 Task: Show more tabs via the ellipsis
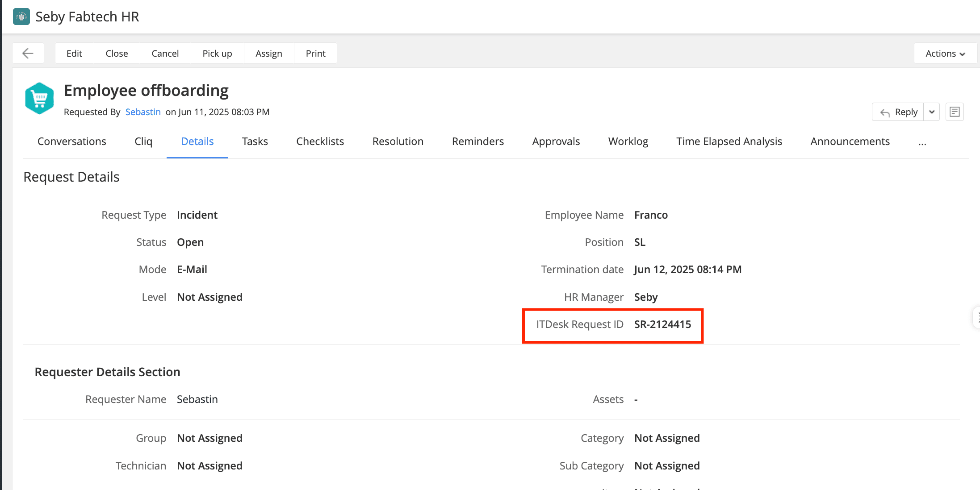pyautogui.click(x=922, y=142)
